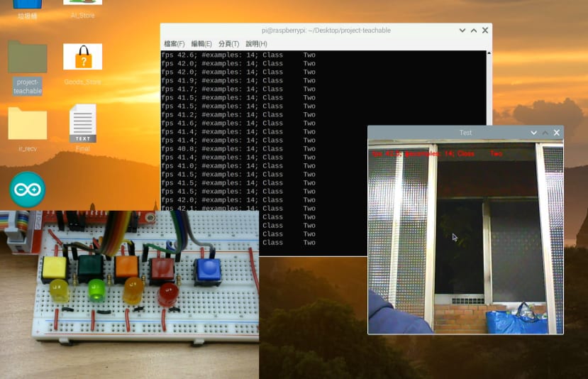Click the red fps overlay text in Test window

(x=437, y=154)
